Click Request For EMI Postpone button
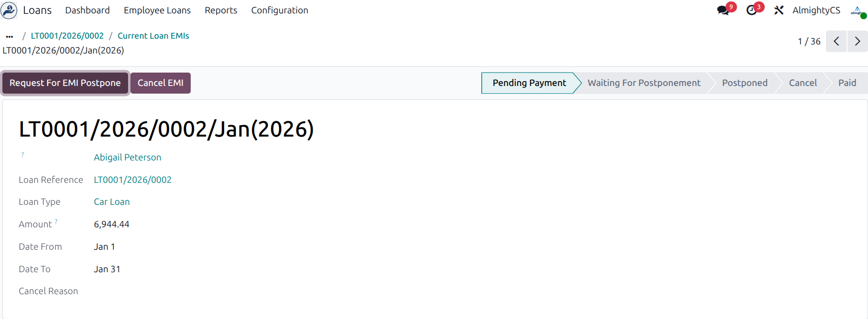The height and width of the screenshot is (319, 868). tap(65, 83)
